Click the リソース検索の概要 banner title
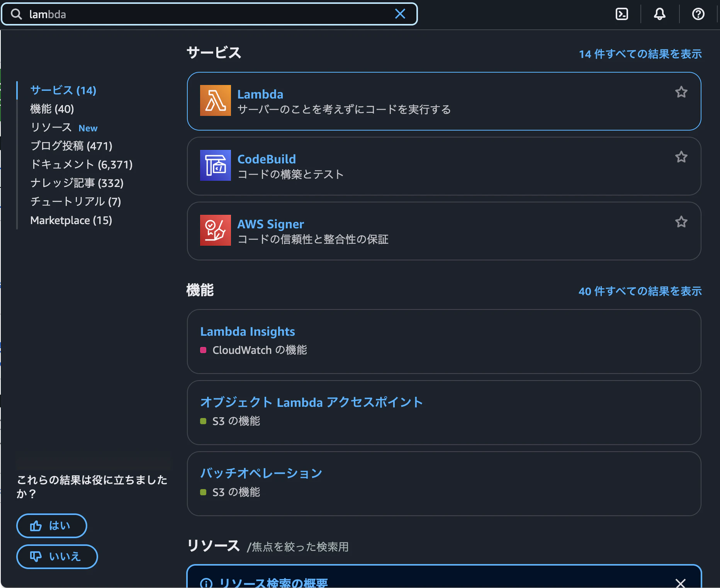 [x=273, y=583]
